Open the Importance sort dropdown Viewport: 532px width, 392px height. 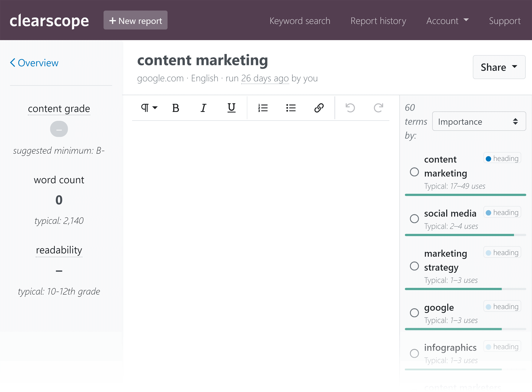[x=477, y=122]
